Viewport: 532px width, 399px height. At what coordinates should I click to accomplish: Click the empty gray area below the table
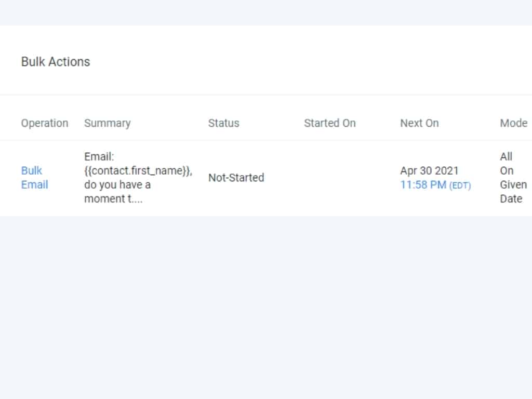(x=266, y=307)
